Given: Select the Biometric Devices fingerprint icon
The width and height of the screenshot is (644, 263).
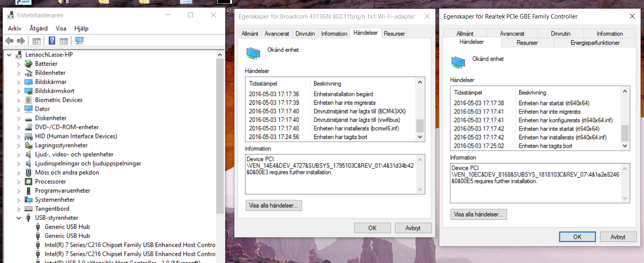Looking at the screenshot, I should coord(28,100).
